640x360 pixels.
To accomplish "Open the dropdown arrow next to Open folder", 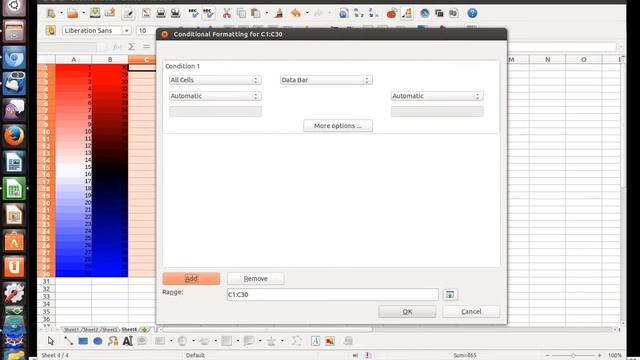I will (x=84, y=13).
